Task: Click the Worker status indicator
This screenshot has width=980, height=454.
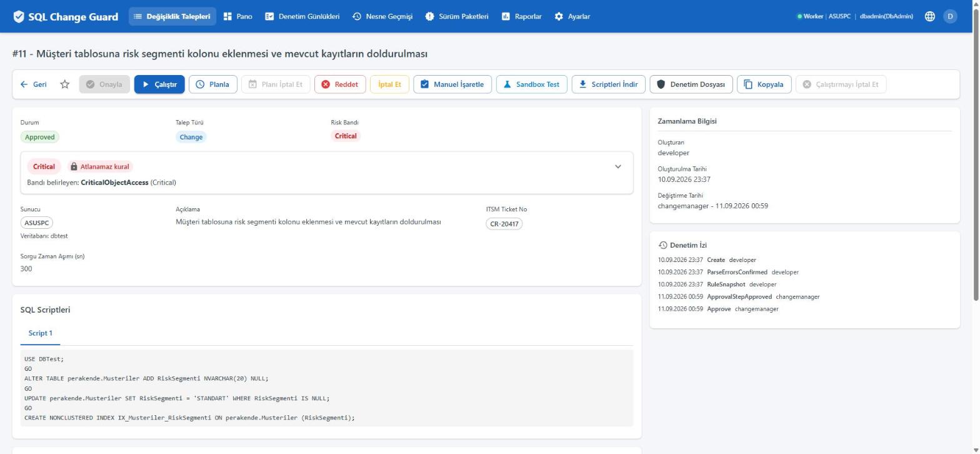Action: (x=809, y=16)
